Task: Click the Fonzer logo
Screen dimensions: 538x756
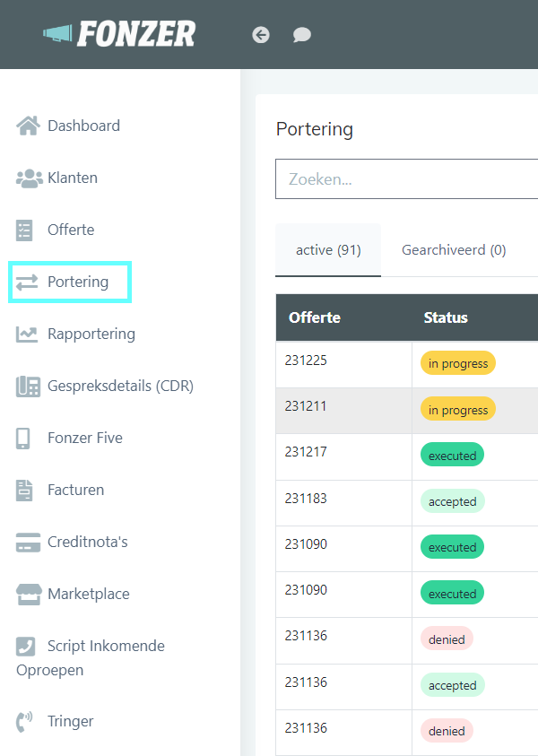Action: click(x=119, y=34)
